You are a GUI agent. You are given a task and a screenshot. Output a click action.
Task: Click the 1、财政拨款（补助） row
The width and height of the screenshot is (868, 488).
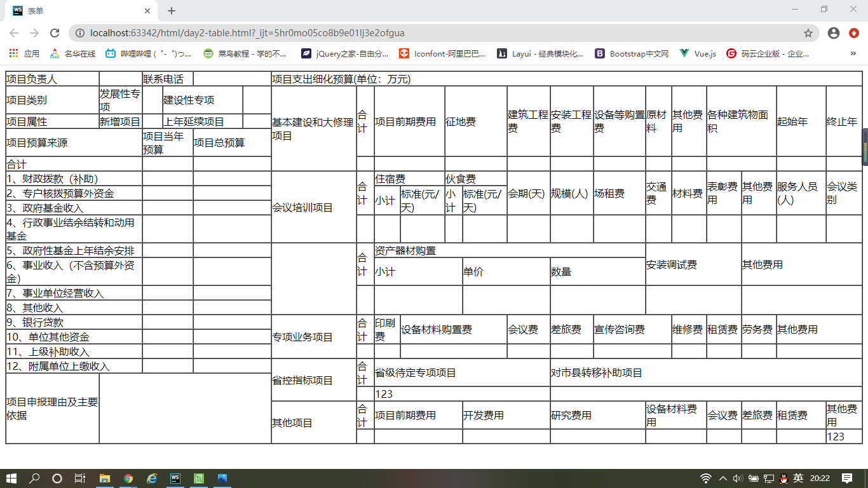tap(74, 179)
